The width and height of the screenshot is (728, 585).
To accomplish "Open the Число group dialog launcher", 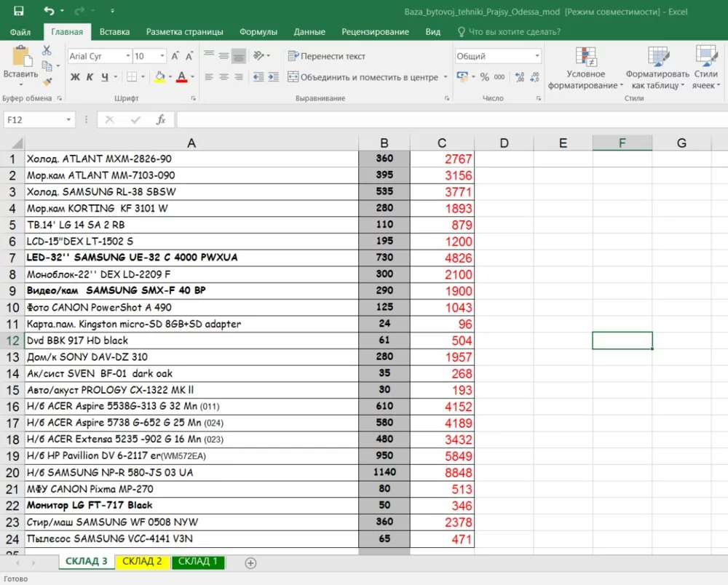I will 539,98.
